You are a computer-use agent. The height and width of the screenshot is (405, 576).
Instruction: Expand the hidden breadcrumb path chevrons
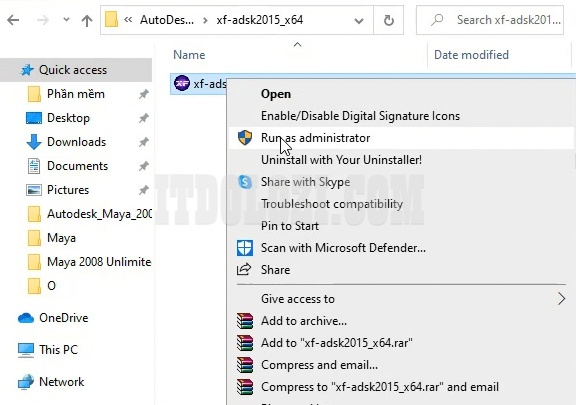tap(128, 19)
